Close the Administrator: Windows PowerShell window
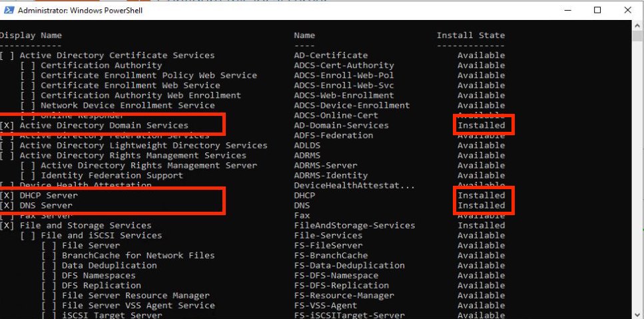The width and height of the screenshot is (644, 319). pos(627,10)
